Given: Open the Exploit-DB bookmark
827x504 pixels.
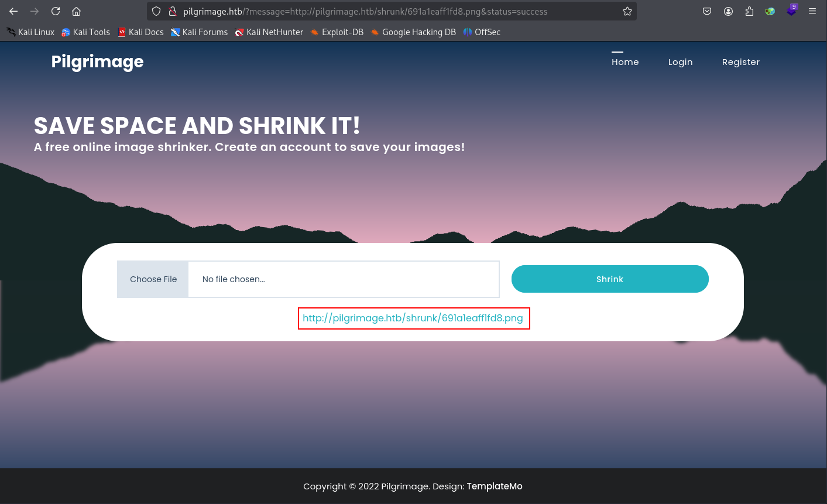Looking at the screenshot, I should [x=337, y=32].
